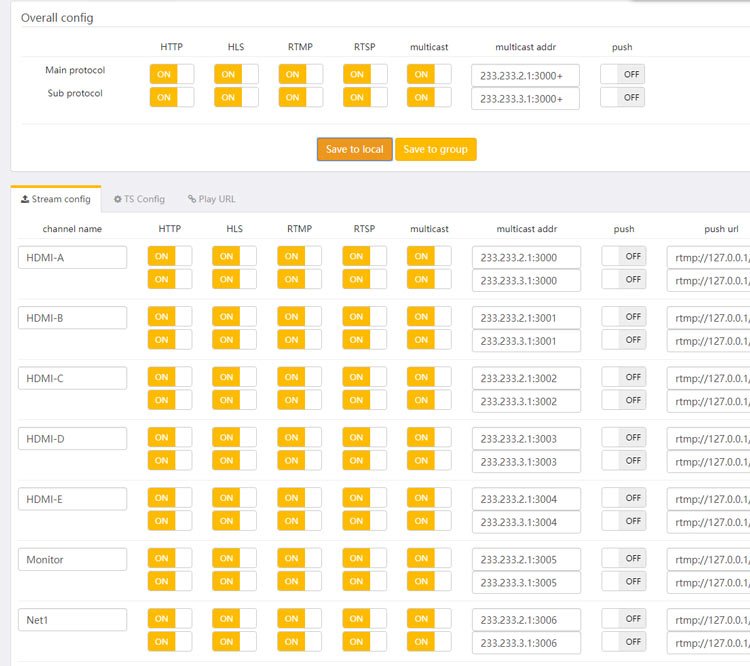Toggle HDMI-C main stream multicast switch
Image resolution: width=750 pixels, height=666 pixels.
point(429,377)
